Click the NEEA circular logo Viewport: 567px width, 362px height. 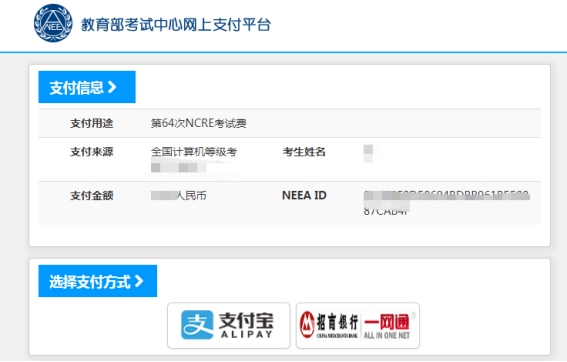pos(53,23)
